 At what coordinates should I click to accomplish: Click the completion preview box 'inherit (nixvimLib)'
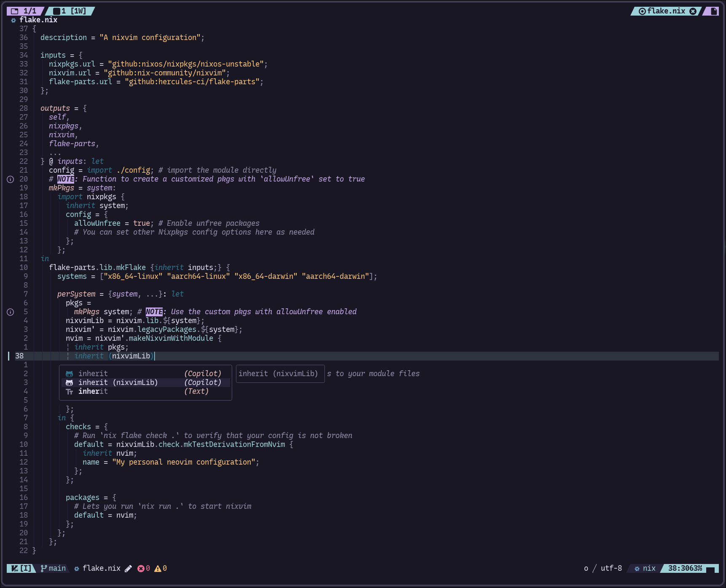[x=280, y=374]
